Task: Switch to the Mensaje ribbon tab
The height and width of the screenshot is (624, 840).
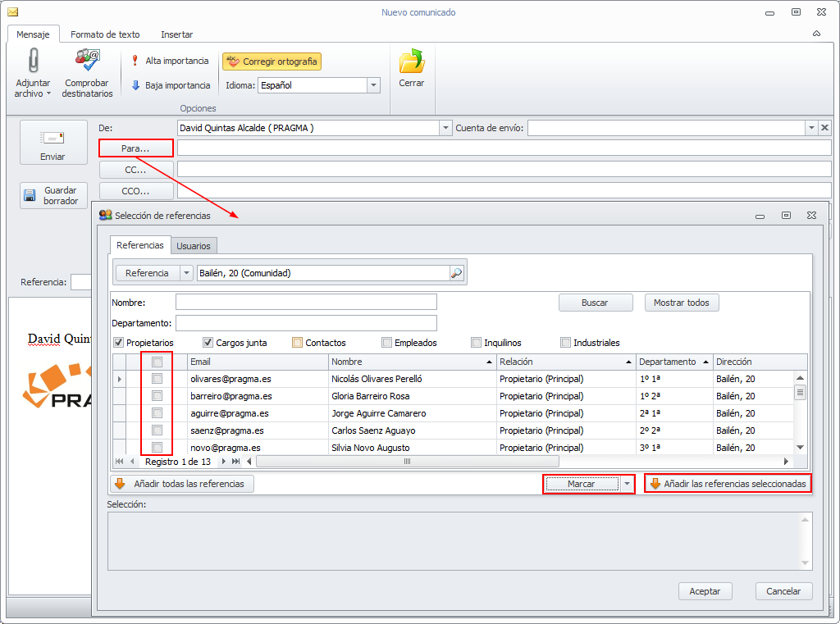Action: (x=33, y=34)
